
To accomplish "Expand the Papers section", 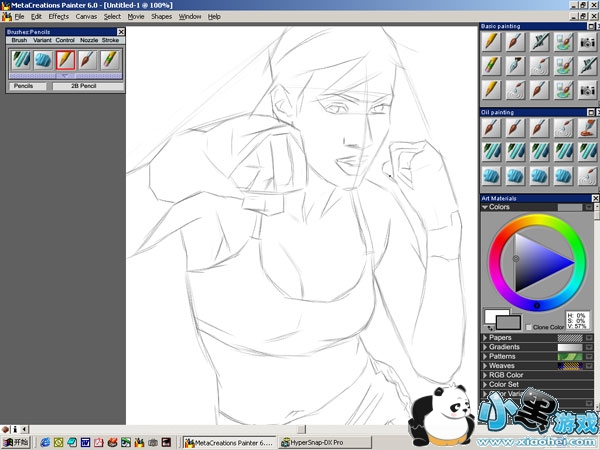I will coord(486,338).
